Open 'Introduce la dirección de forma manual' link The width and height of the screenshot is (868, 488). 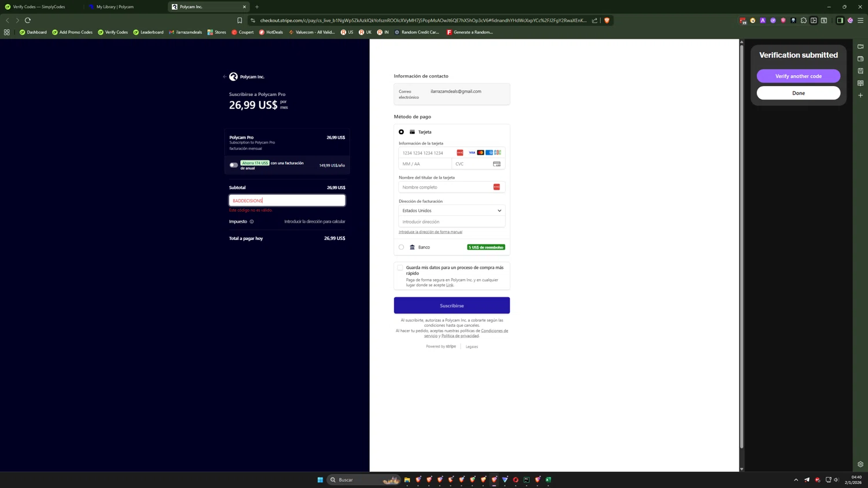click(x=431, y=232)
